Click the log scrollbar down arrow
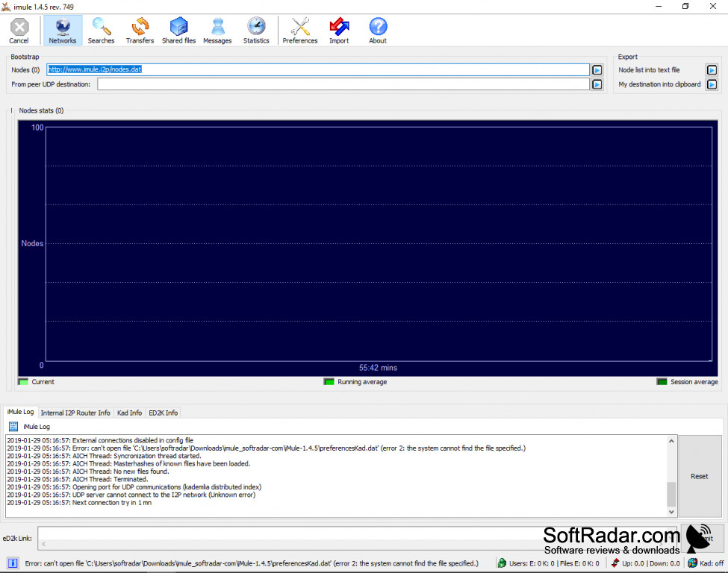The height and width of the screenshot is (573, 728). 671,512
